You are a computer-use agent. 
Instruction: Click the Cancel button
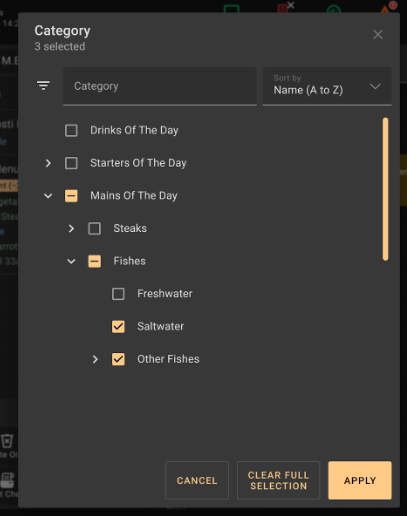click(197, 480)
